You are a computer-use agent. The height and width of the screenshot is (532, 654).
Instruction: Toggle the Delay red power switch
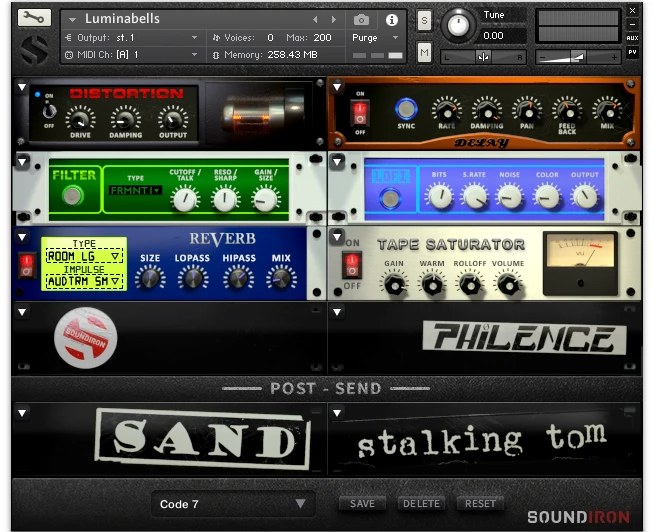360,114
